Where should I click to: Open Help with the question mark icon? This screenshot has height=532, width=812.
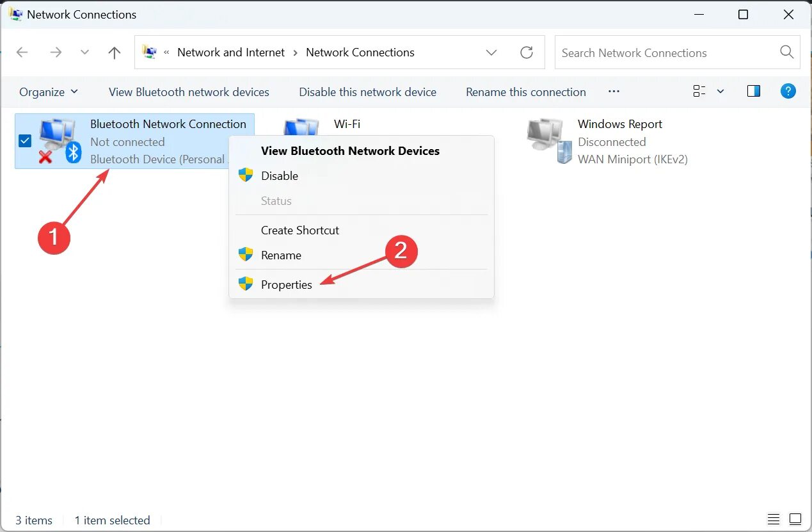coord(788,92)
